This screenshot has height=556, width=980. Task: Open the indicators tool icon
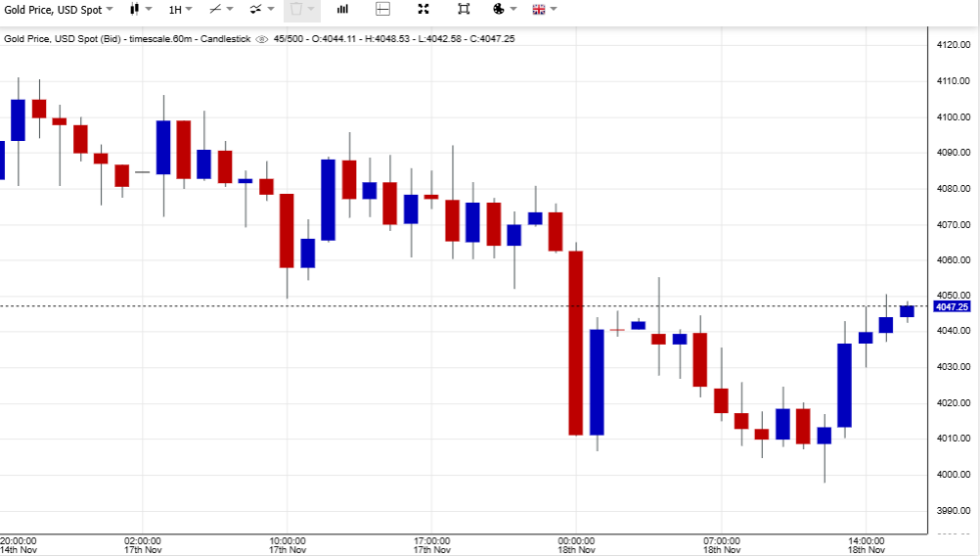[x=255, y=10]
